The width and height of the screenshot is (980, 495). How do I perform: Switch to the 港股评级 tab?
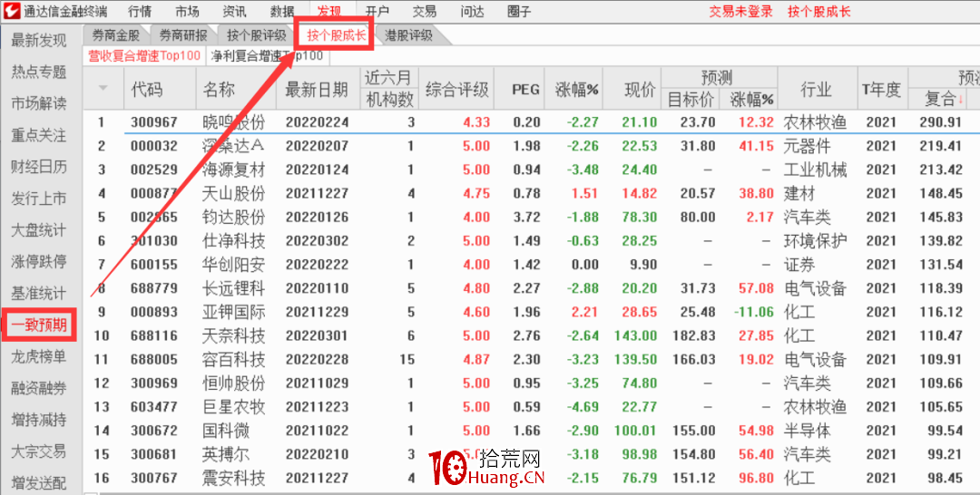[x=408, y=35]
